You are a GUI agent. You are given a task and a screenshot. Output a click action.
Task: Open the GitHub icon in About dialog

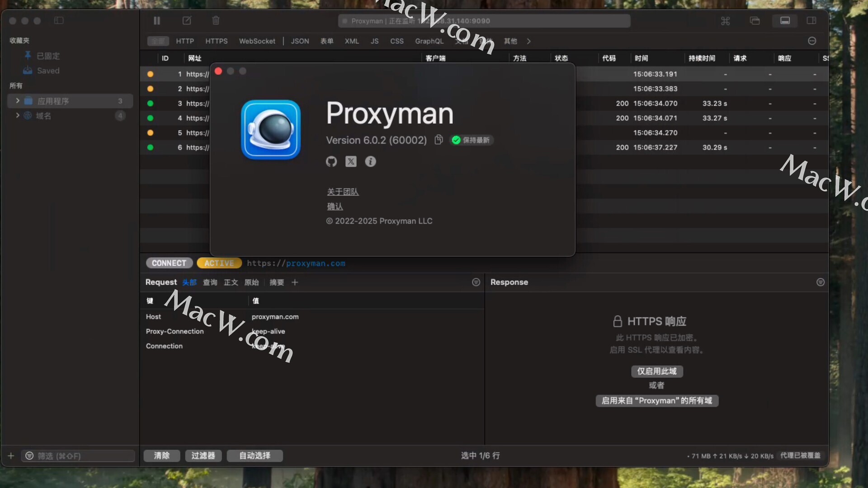331,162
